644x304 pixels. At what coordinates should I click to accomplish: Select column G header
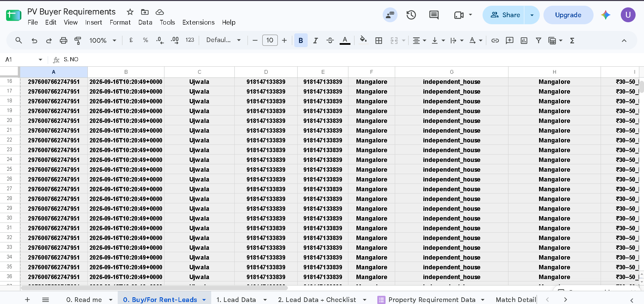(x=452, y=72)
